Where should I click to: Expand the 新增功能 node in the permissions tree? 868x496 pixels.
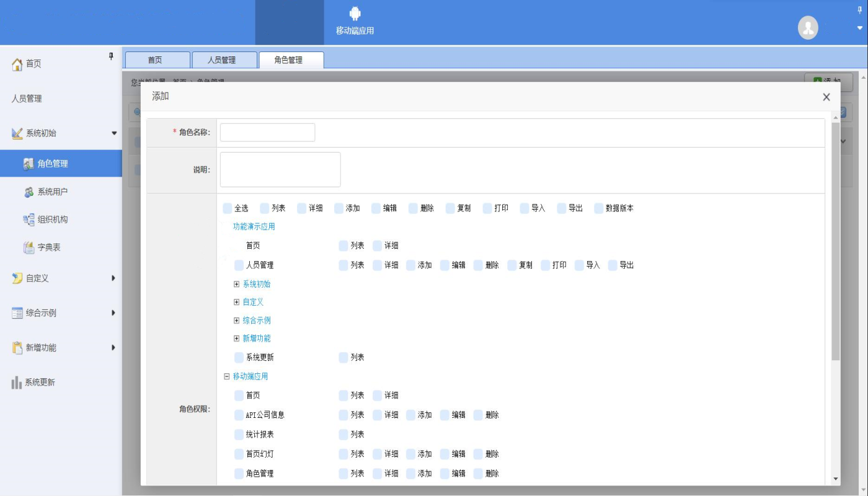click(x=236, y=339)
